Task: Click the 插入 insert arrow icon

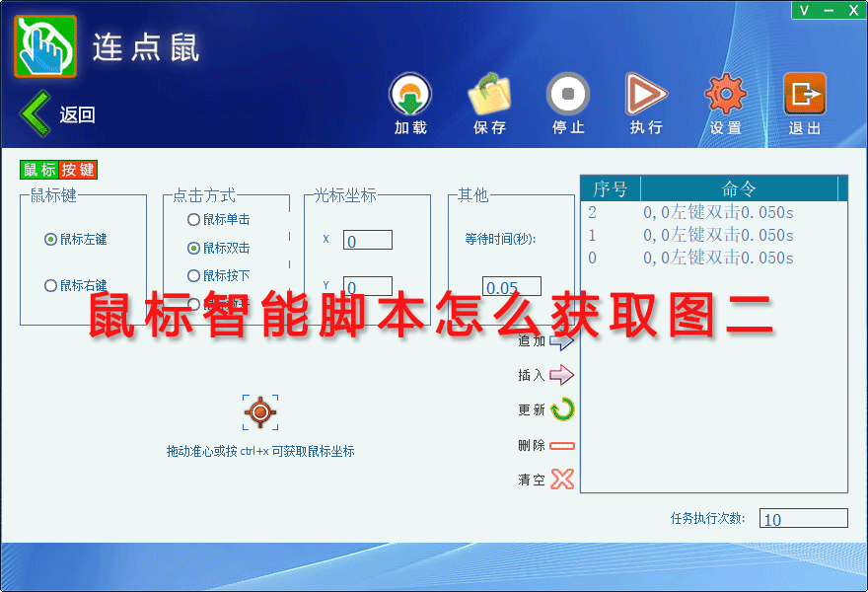Action: pyautogui.click(x=562, y=375)
